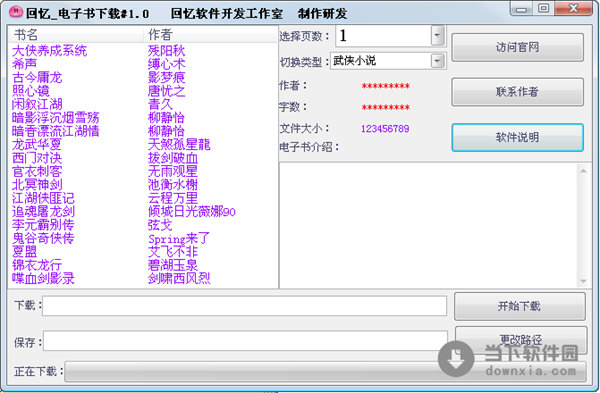Viewport: 600px width, 393px height.
Task: Minimize the 回忆_电子书下载 window
Action: [521, 8]
